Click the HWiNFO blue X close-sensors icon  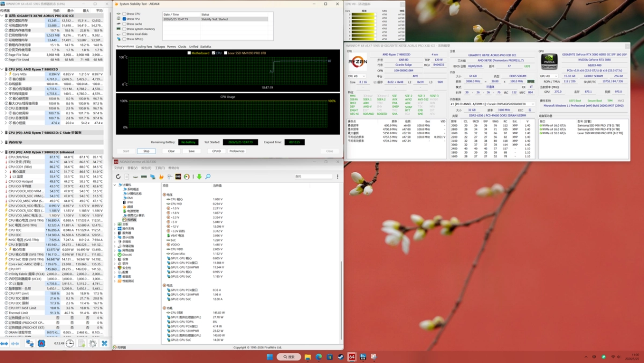(105, 344)
